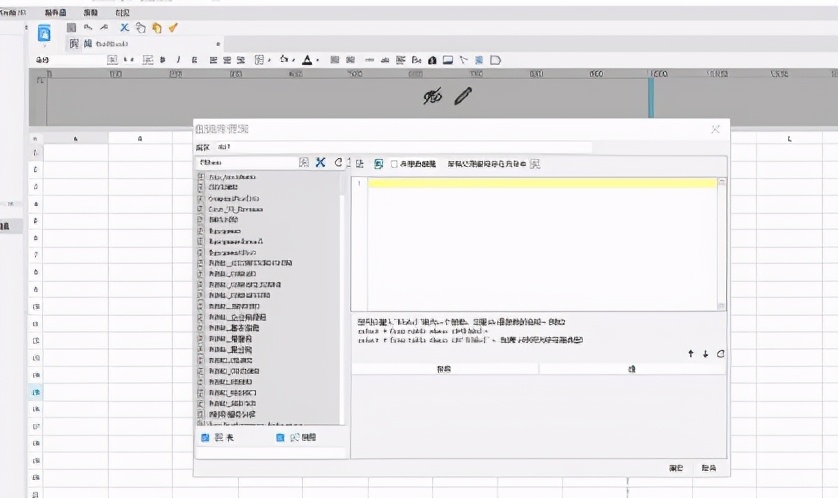Screen dimensions: 838x498
Task: Toggle the Table checkbox below the table list
Action: 205,438
